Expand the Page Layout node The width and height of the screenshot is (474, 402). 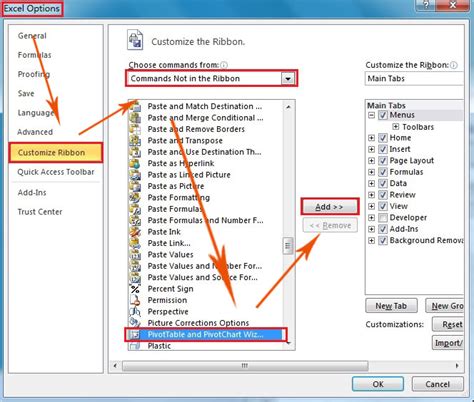371,161
